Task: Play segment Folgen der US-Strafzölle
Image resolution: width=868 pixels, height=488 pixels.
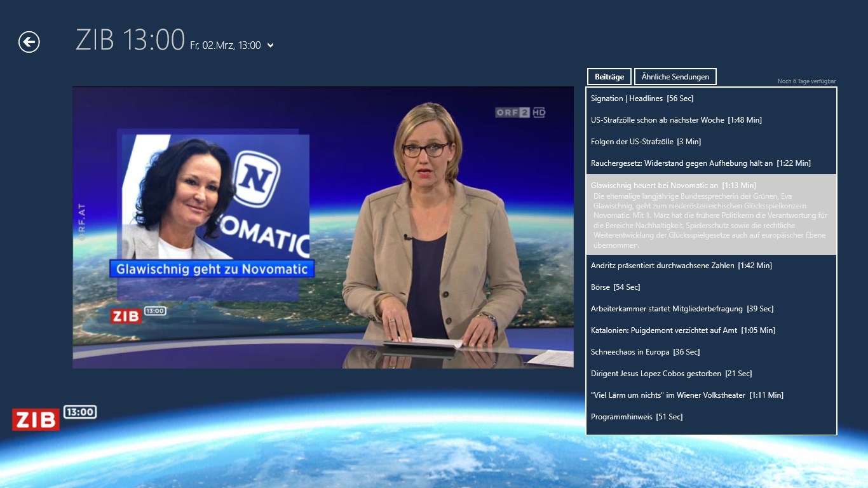Action: tap(711, 142)
